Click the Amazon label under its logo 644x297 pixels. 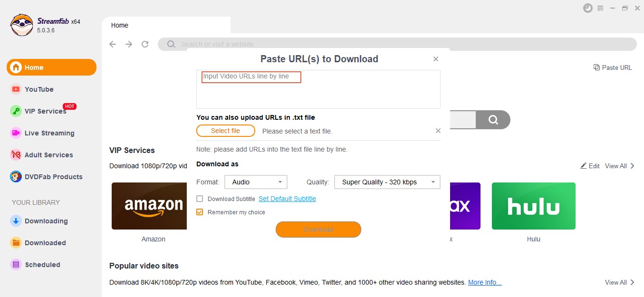pos(154,239)
